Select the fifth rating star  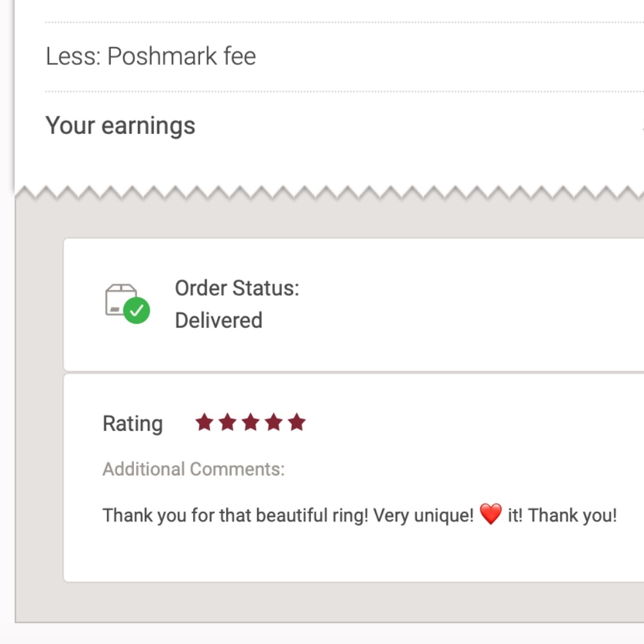pyautogui.click(x=296, y=422)
